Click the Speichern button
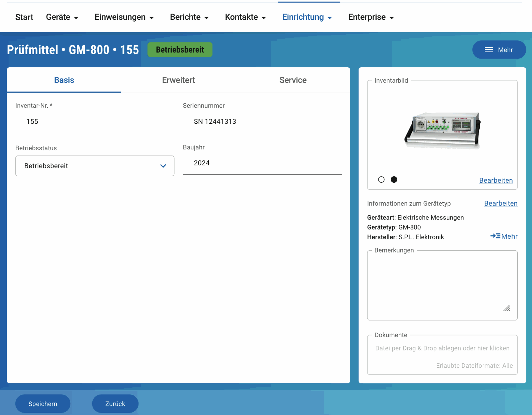532x415 pixels. pyautogui.click(x=43, y=404)
